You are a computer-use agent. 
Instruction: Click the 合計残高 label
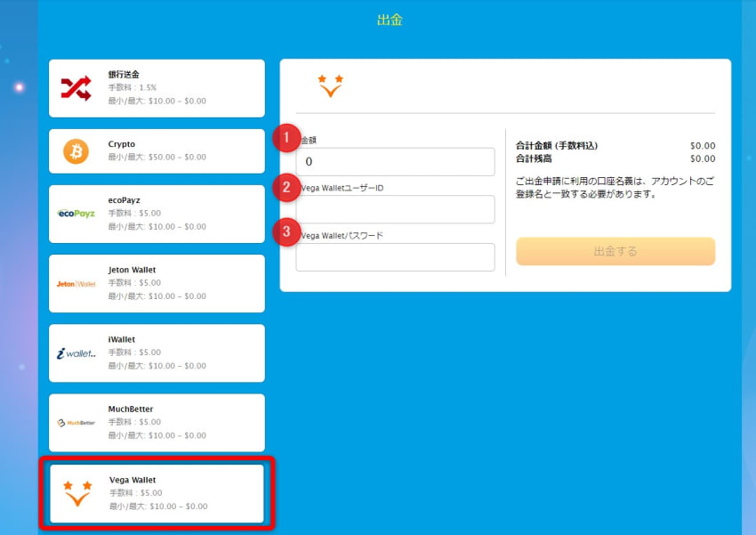(x=534, y=158)
